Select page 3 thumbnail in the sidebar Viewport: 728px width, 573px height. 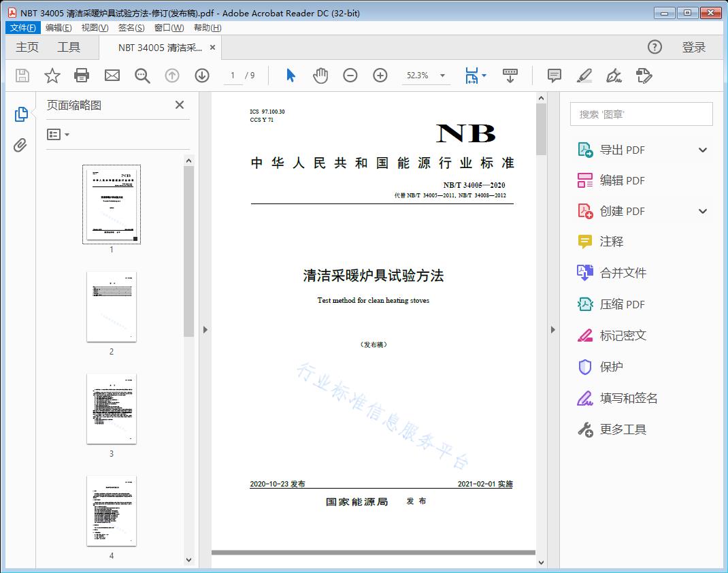(111, 409)
